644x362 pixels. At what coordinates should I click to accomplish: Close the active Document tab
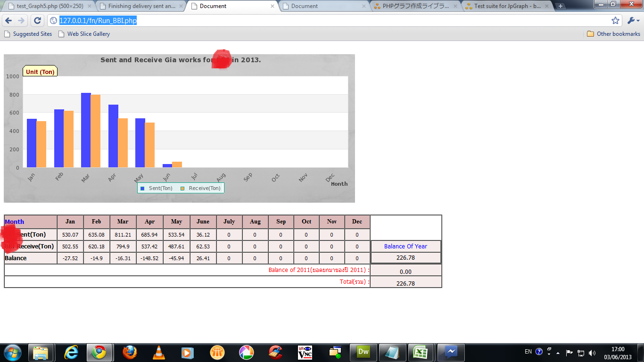[272, 6]
